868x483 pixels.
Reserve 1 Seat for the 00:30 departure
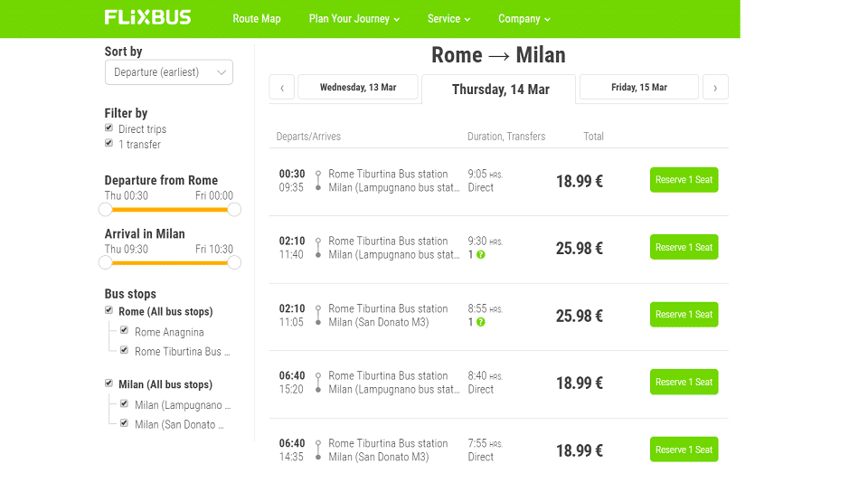point(684,180)
